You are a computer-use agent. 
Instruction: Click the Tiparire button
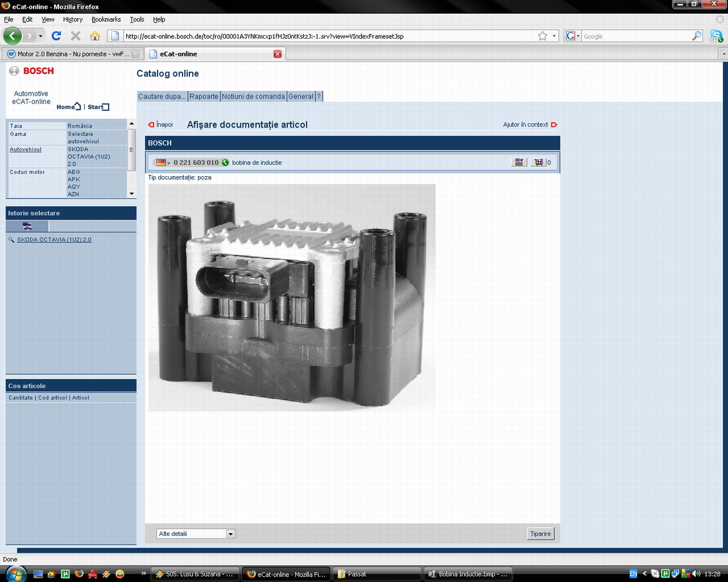pos(540,533)
